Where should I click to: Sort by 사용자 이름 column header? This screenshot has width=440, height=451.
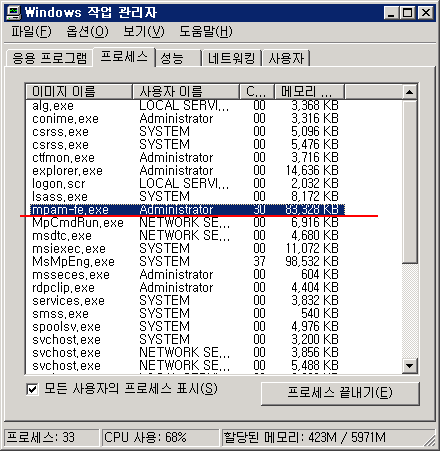pos(186,91)
